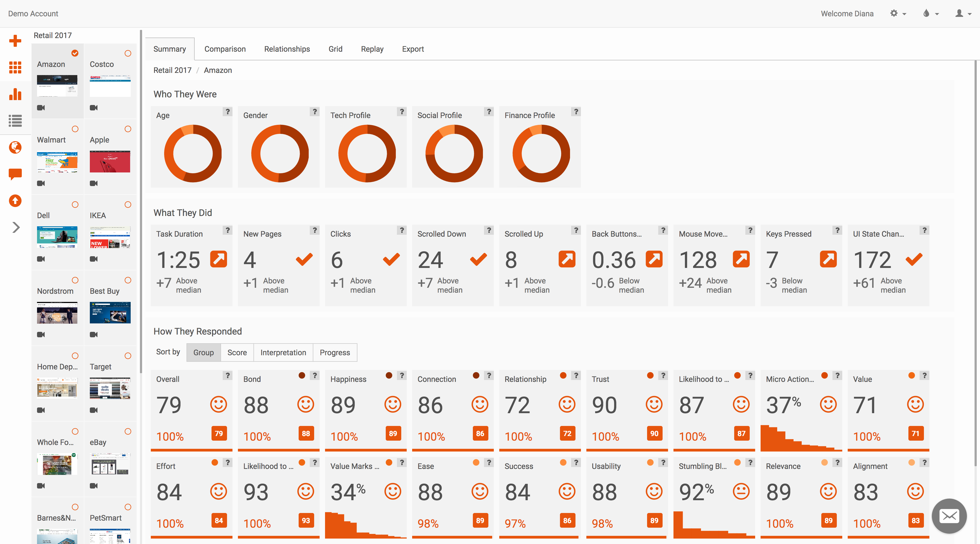Viewport: 980px width, 544px height.
Task: Click trend arrow icon on Task Duration
Action: (x=219, y=259)
